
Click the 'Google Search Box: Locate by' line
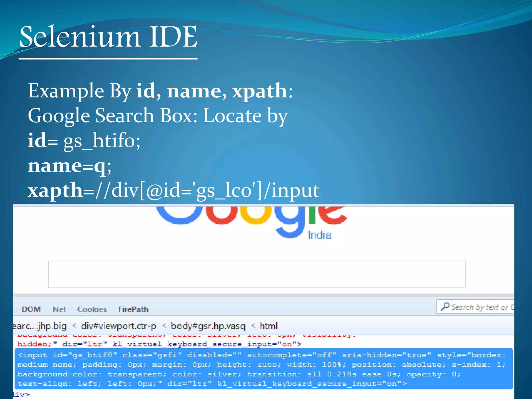click(x=158, y=116)
